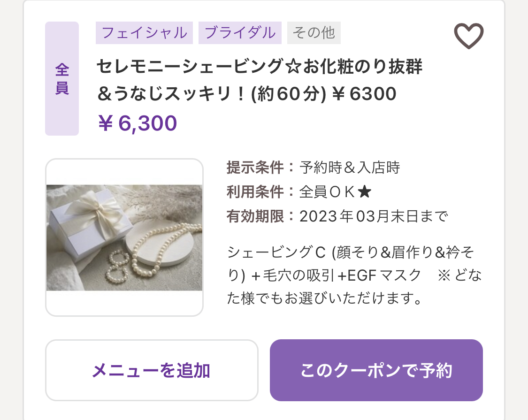Viewport: 528px width, 420px height.
Task: Click the シェービングＣ description paragraph
Action: [354, 275]
